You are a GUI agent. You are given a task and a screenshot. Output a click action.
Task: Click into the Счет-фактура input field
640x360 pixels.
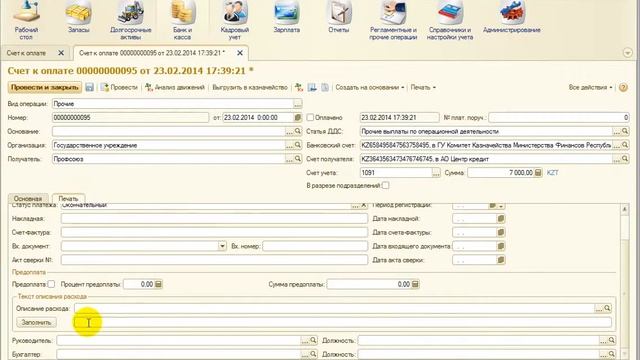(214, 233)
